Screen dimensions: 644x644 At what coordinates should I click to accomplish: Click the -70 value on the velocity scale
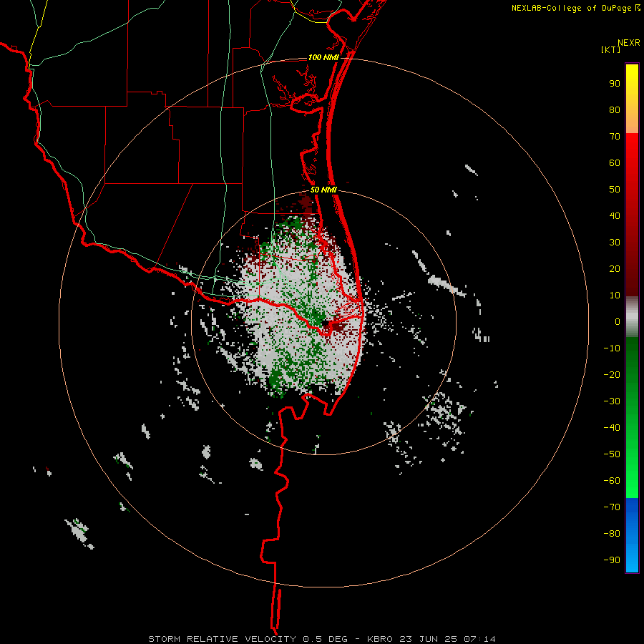(612, 507)
